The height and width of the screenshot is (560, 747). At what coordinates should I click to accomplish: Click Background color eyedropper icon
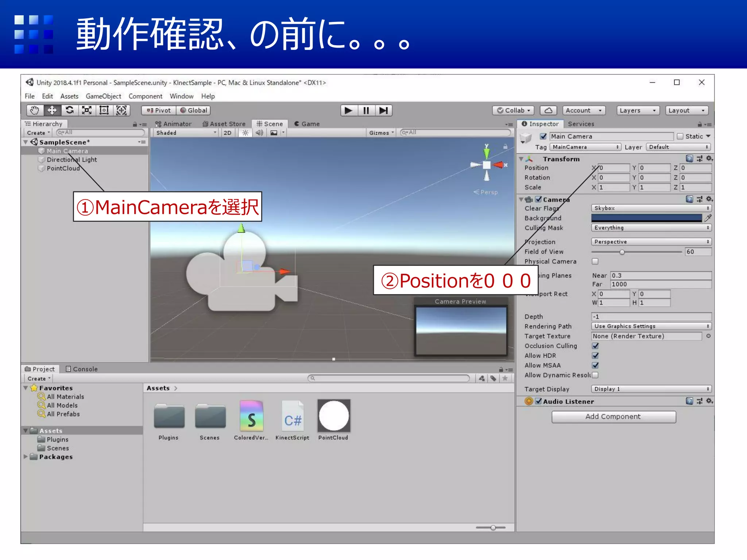click(x=708, y=218)
